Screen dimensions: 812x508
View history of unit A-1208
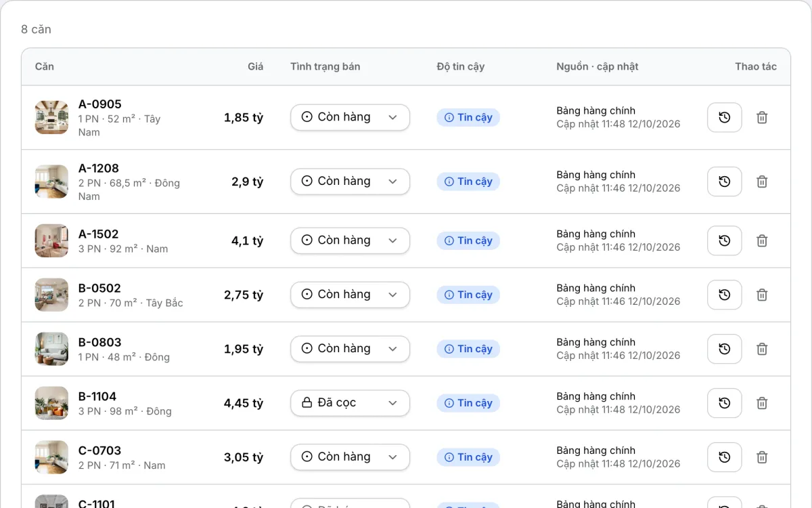(725, 182)
